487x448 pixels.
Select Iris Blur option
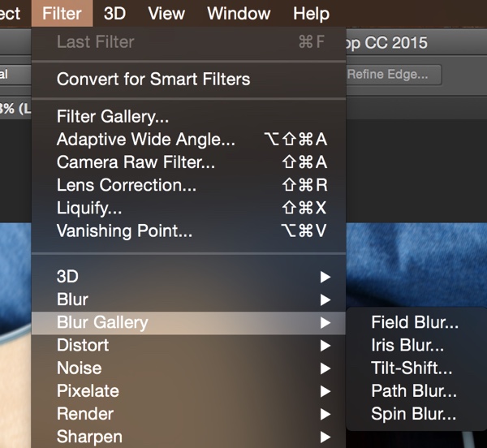(407, 345)
